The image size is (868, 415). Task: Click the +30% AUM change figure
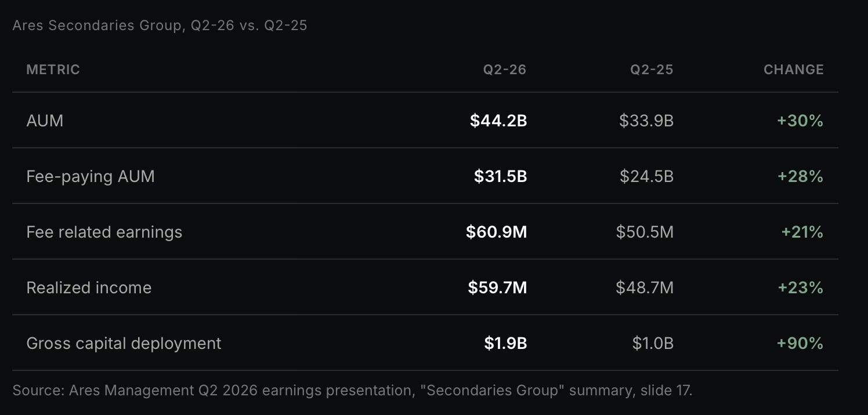point(800,121)
